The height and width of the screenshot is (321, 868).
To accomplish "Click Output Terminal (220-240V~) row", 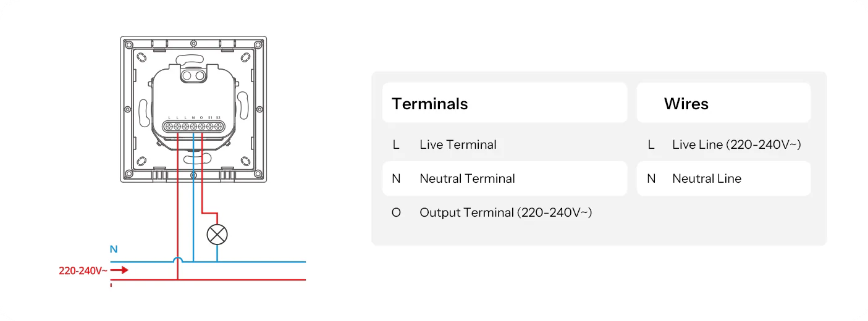I will (505, 212).
